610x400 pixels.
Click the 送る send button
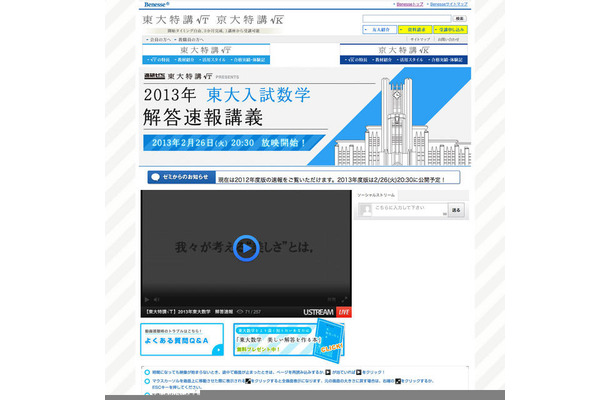click(456, 210)
